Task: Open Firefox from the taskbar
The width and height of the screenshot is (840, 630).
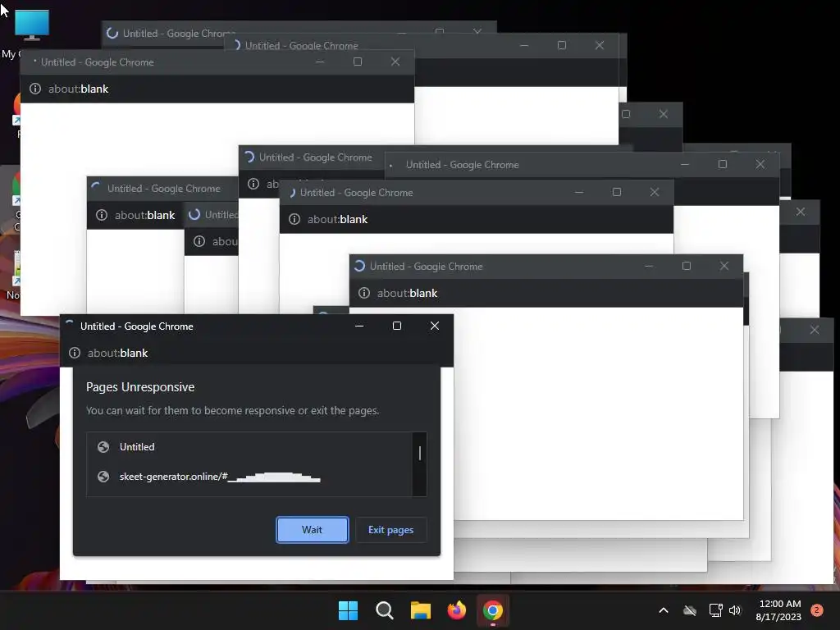Action: tap(456, 610)
